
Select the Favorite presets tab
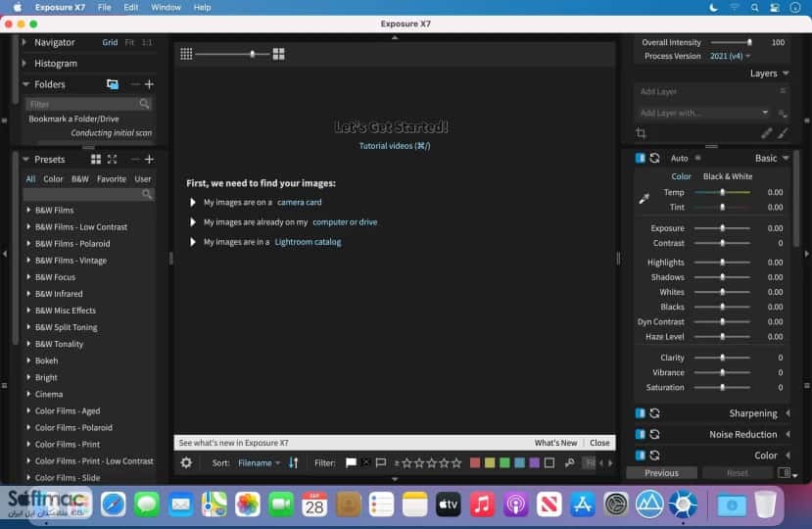[x=112, y=178]
